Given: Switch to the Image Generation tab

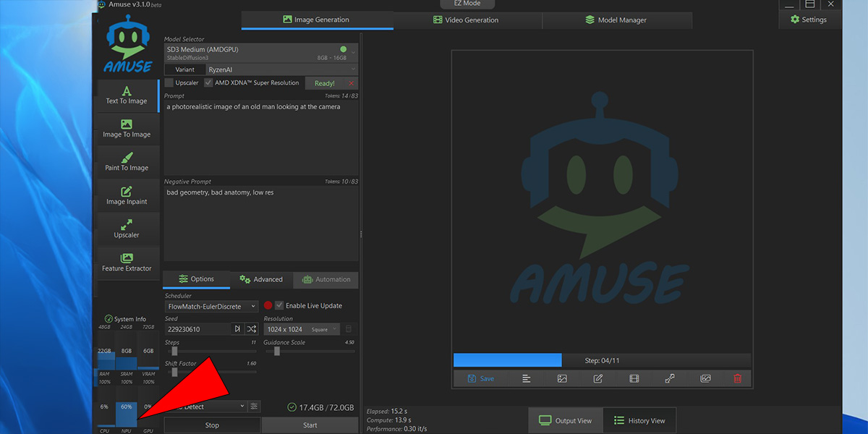Looking at the screenshot, I should [x=318, y=20].
